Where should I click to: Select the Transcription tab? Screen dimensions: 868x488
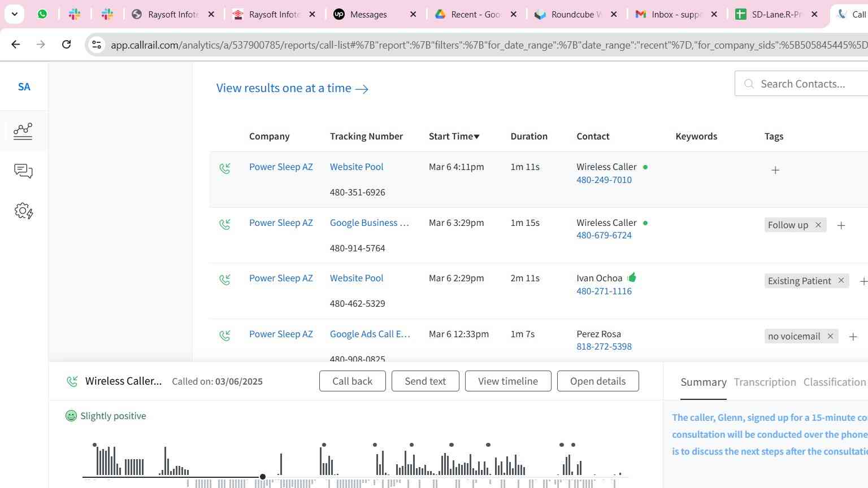coord(765,382)
